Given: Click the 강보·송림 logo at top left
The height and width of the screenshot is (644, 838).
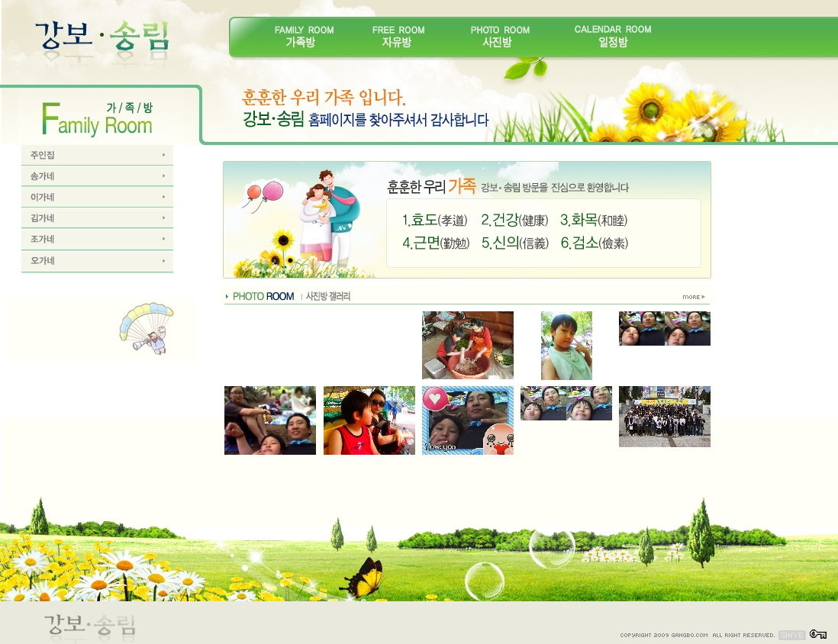Looking at the screenshot, I should coord(102,36).
